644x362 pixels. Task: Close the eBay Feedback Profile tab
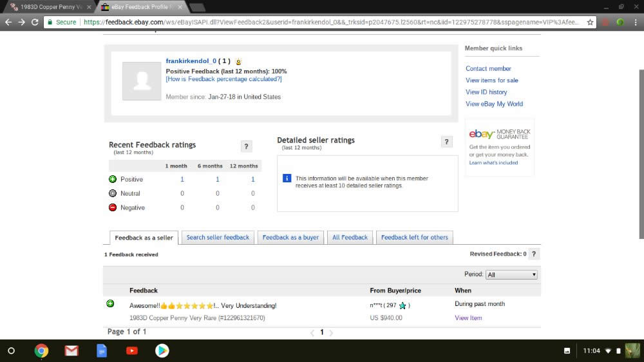coord(180,7)
